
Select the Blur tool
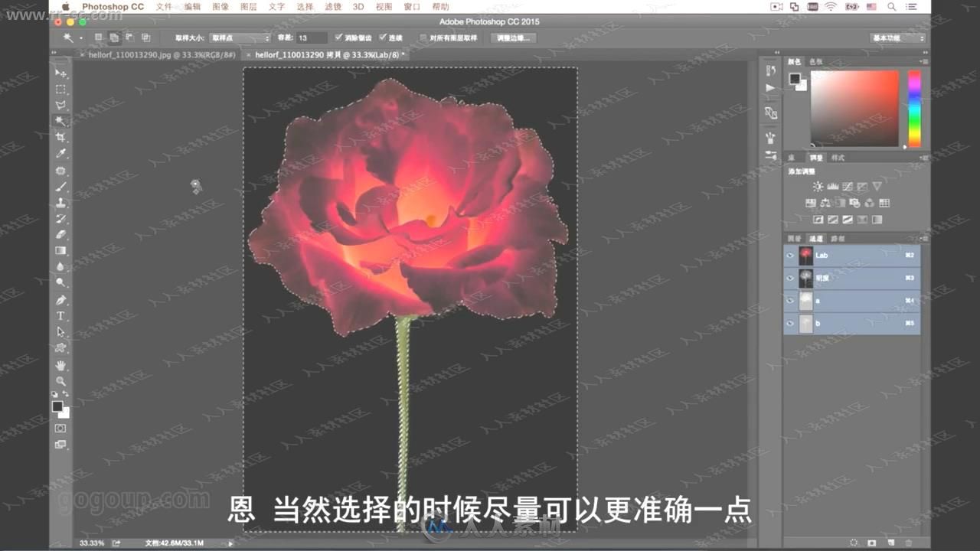[60, 266]
